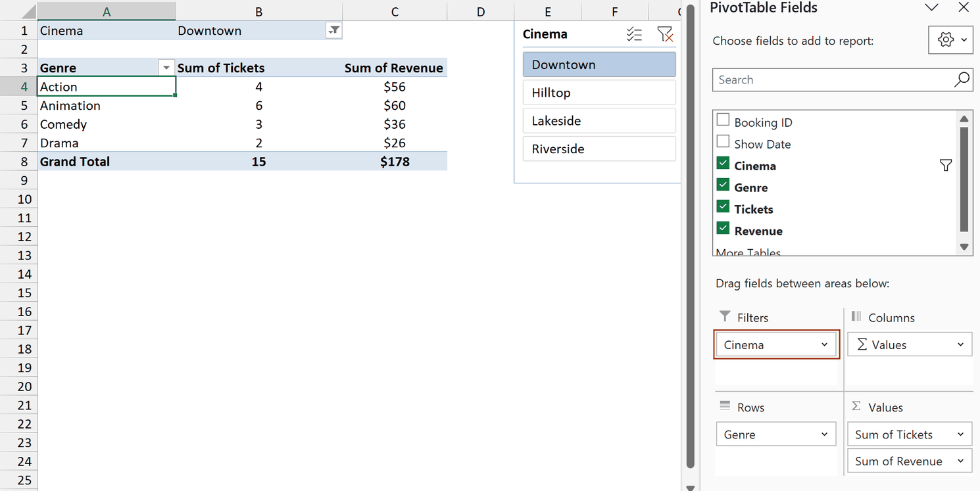This screenshot has height=491, width=980.
Task: Open the Genre row labels filter dropdown
Action: point(166,68)
